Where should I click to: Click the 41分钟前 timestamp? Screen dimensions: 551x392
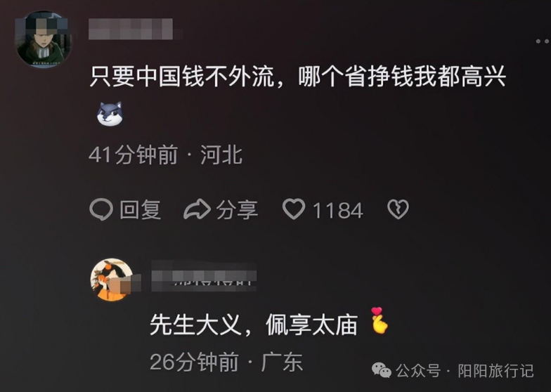tap(134, 155)
